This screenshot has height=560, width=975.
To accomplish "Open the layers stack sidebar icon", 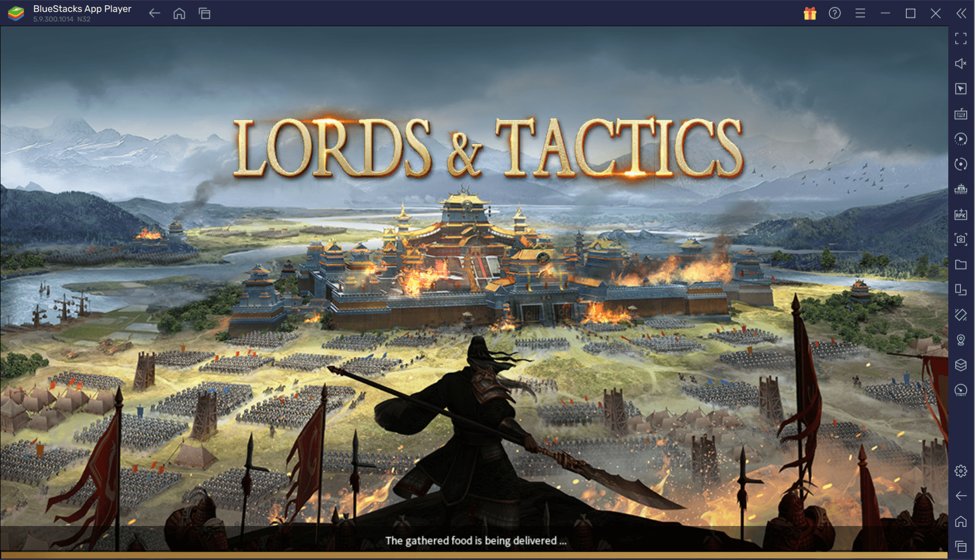I will pos(961,365).
